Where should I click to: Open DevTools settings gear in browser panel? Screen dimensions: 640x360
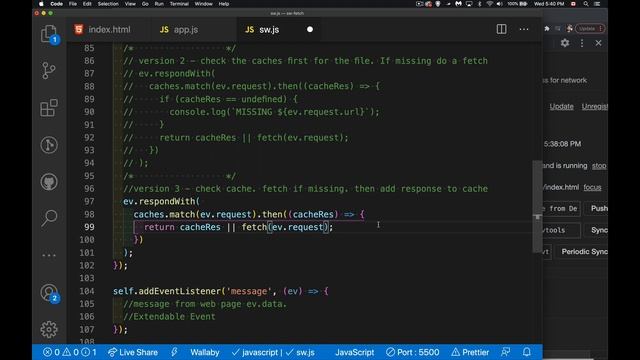coord(565,43)
